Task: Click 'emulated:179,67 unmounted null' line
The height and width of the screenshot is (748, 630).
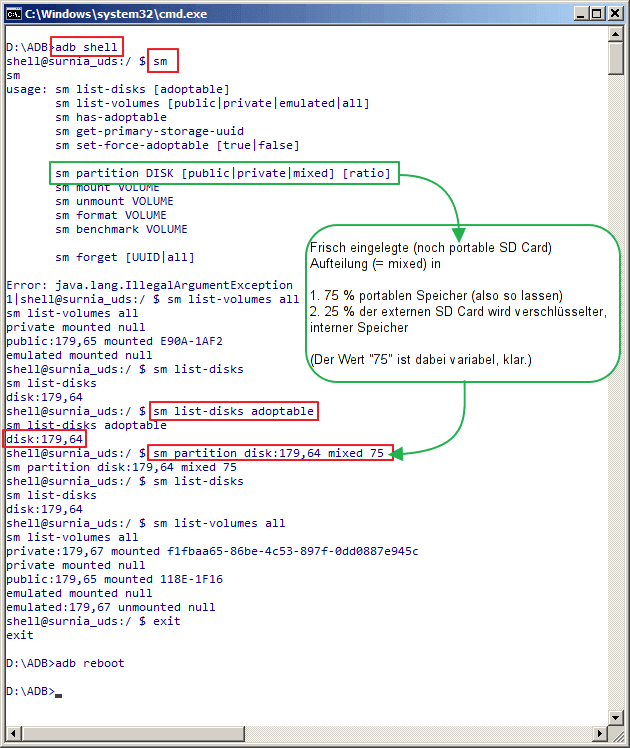Action: coord(111,607)
